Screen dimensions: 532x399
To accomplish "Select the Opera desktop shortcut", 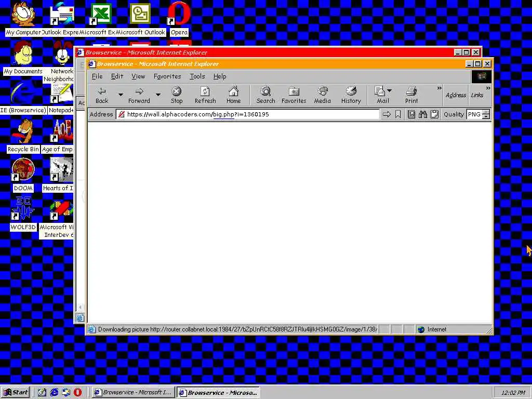I will pyautogui.click(x=179, y=19).
